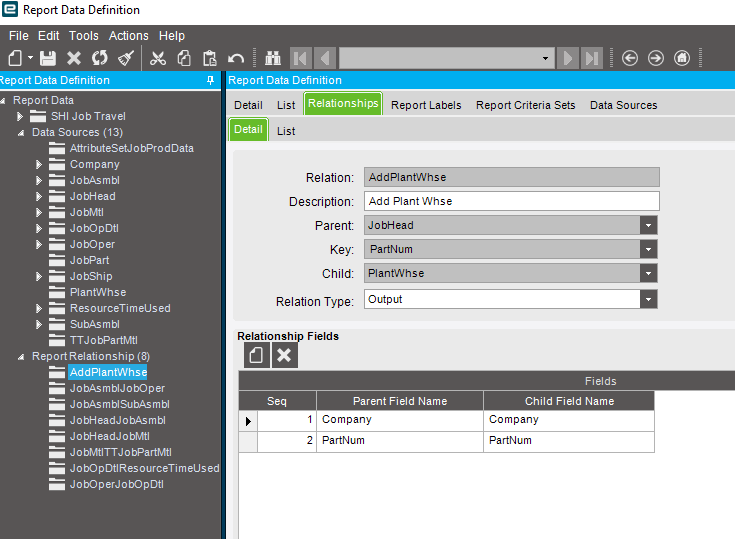Click the Description text field

(x=511, y=201)
